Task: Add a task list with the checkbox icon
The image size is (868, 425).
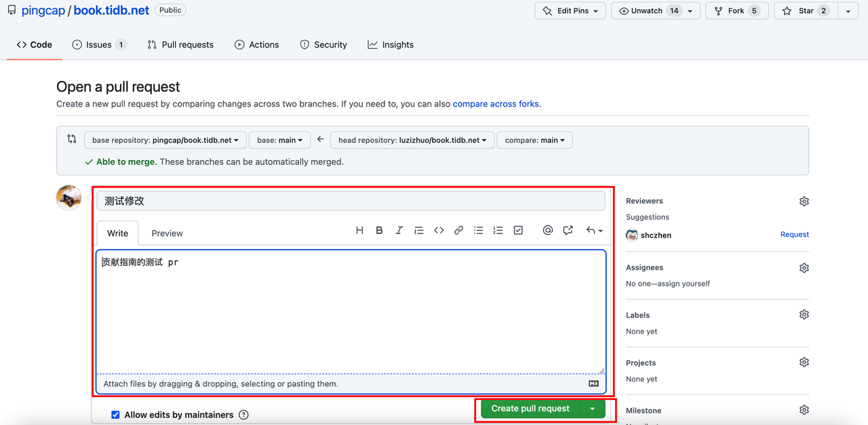Action: [x=518, y=231]
